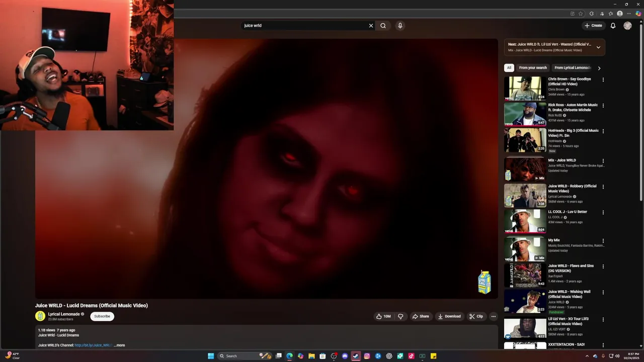644x362 pixels.
Task: Open options menu for HotHeads Big 3
Action: pos(603,131)
